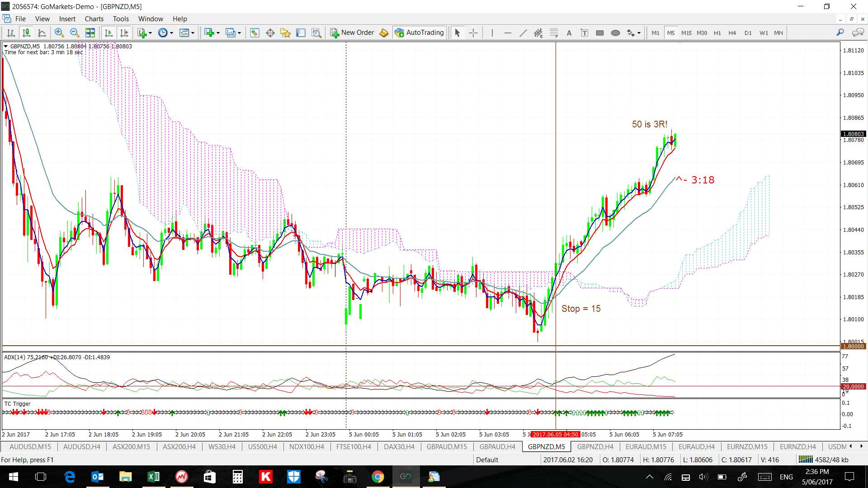Show the Terminal panel icon
This screenshot has height=488, width=868.
click(301, 33)
